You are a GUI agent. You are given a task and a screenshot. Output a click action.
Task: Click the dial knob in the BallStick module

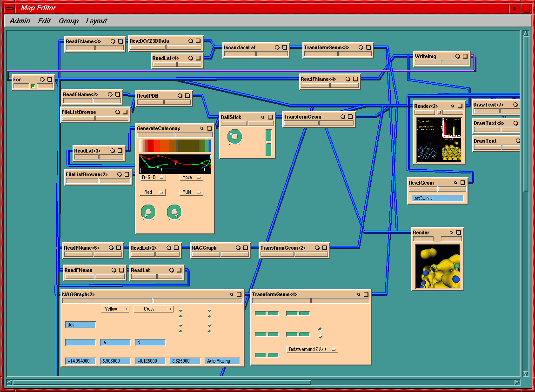[x=234, y=137]
